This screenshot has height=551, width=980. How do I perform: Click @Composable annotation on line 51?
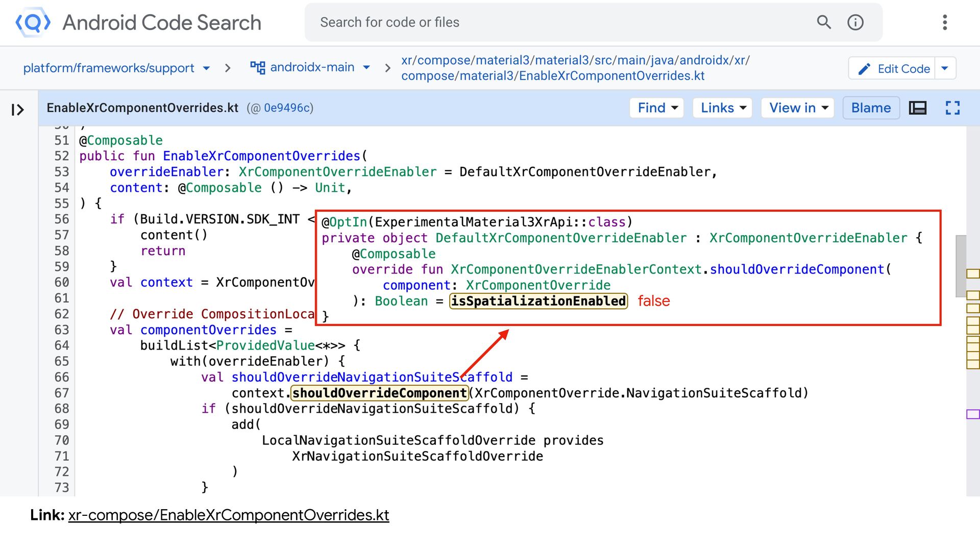click(121, 140)
